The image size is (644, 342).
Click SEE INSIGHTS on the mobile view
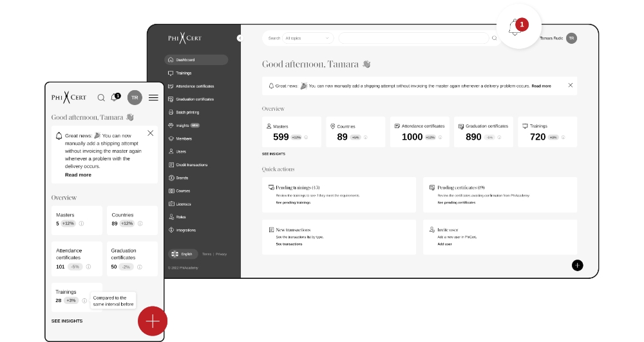pos(67,321)
